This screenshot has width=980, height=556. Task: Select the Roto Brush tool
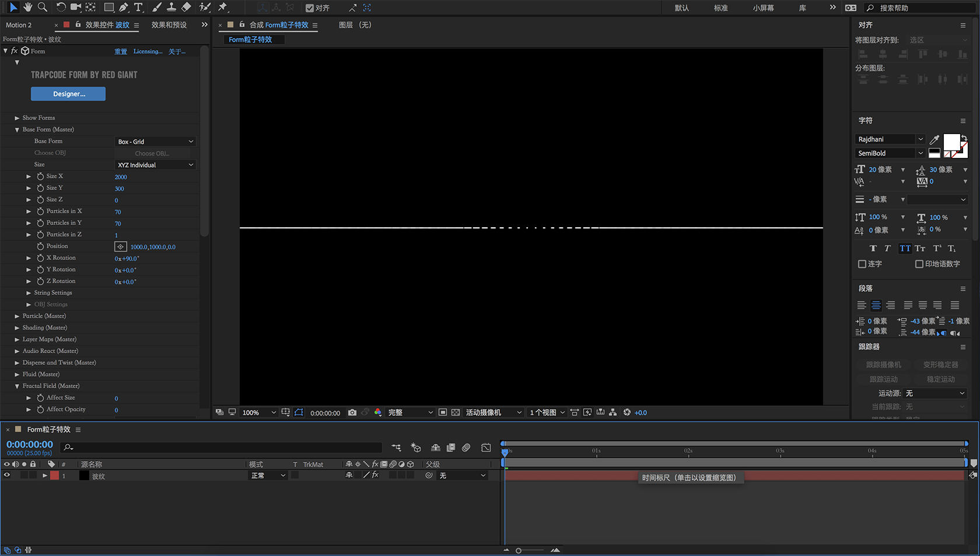pyautogui.click(x=205, y=8)
